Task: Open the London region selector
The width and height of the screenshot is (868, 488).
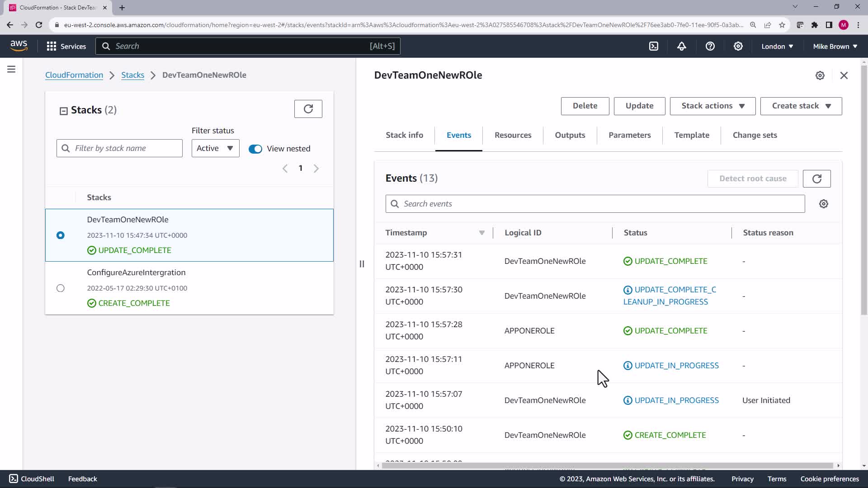Action: tap(777, 46)
